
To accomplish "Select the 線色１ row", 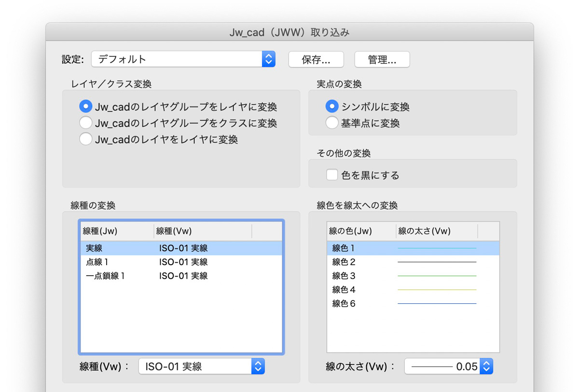I will tap(414, 248).
